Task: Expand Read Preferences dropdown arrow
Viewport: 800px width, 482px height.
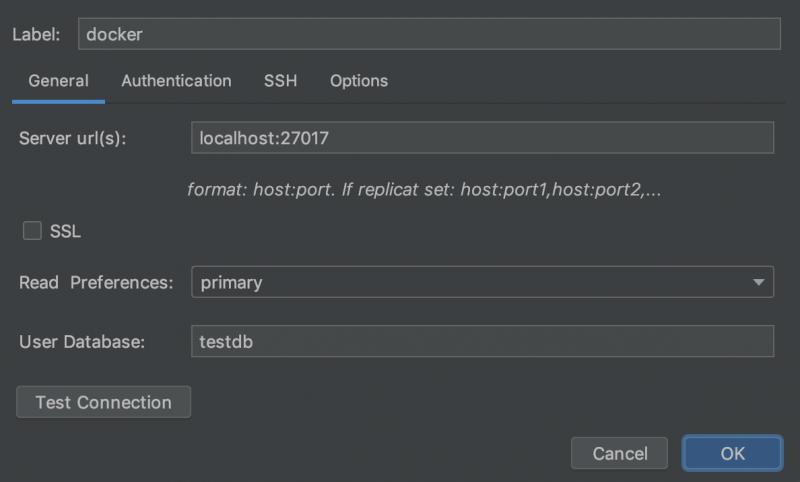Action: 758,283
